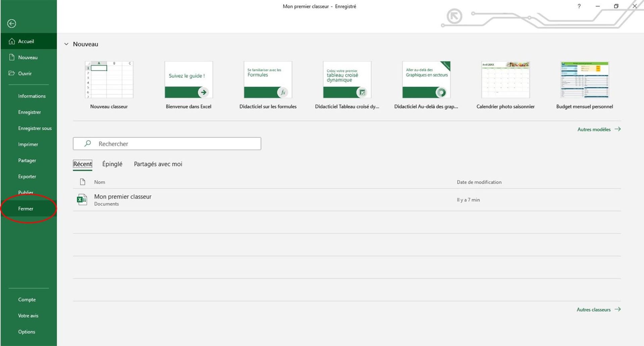The image size is (644, 346).
Task: Click the Excel file icon of Mon premier classeur
Action: click(x=82, y=200)
